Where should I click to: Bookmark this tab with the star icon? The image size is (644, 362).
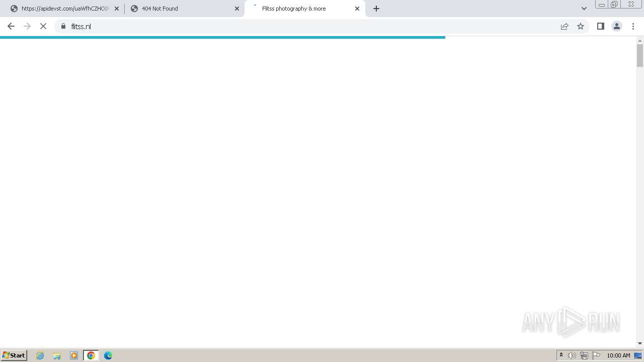581,26
